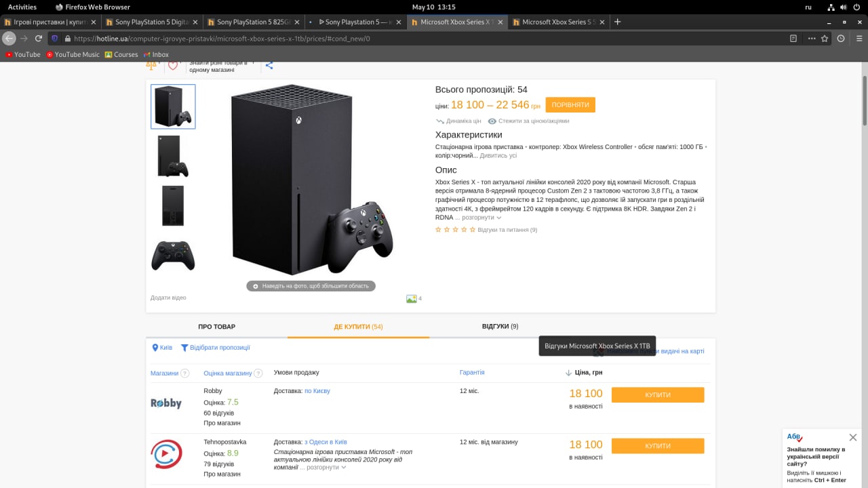Image resolution: width=868 pixels, height=488 pixels.
Task: Open the price dynamics chart icon
Action: click(x=439, y=121)
